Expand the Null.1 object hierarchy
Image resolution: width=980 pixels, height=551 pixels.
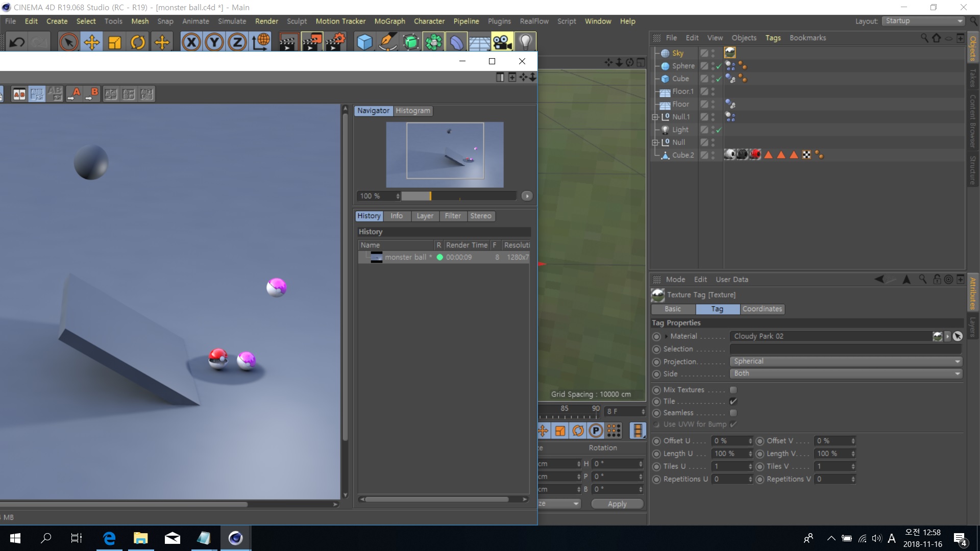[x=655, y=117]
